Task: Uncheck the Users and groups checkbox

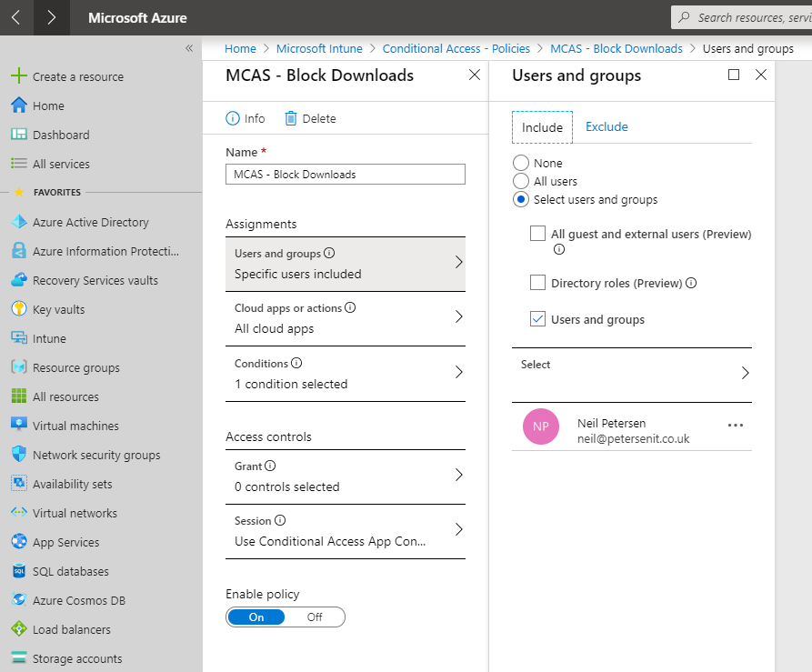Action: coord(537,319)
